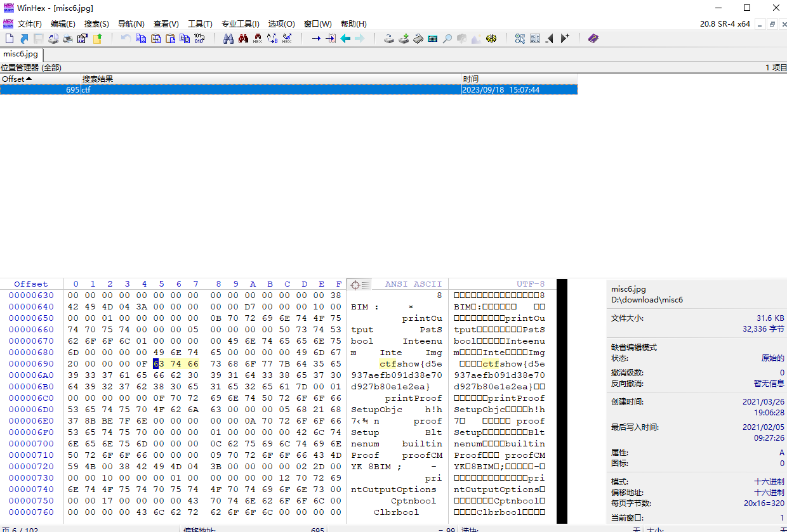The width and height of the screenshot is (787, 532).
Task: Navigate back with the teal left arrow
Action: tap(345, 39)
